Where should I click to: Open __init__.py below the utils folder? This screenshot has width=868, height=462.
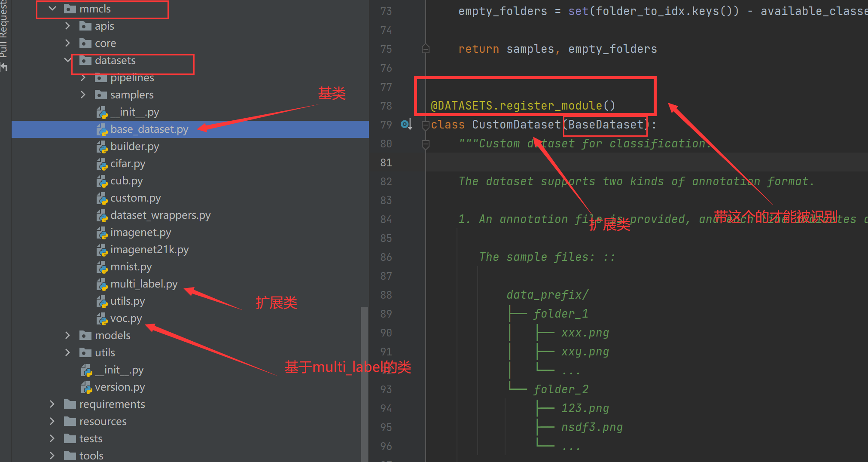coord(119,370)
